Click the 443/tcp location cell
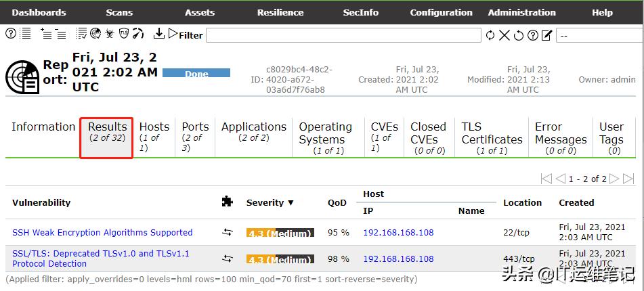This screenshot has width=644, height=291. (x=519, y=259)
